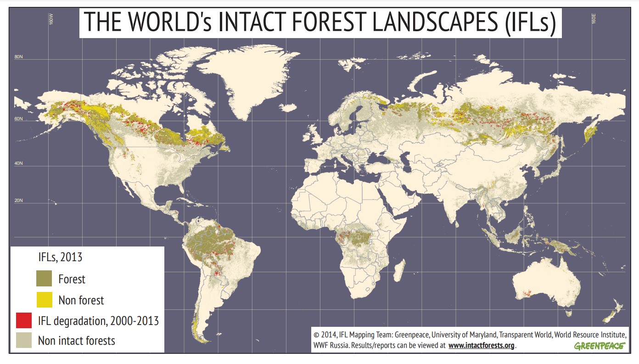The image size is (639, 364).
Task: Click the 'IFL degradation, 2000-2013' label
Action: pos(99,320)
